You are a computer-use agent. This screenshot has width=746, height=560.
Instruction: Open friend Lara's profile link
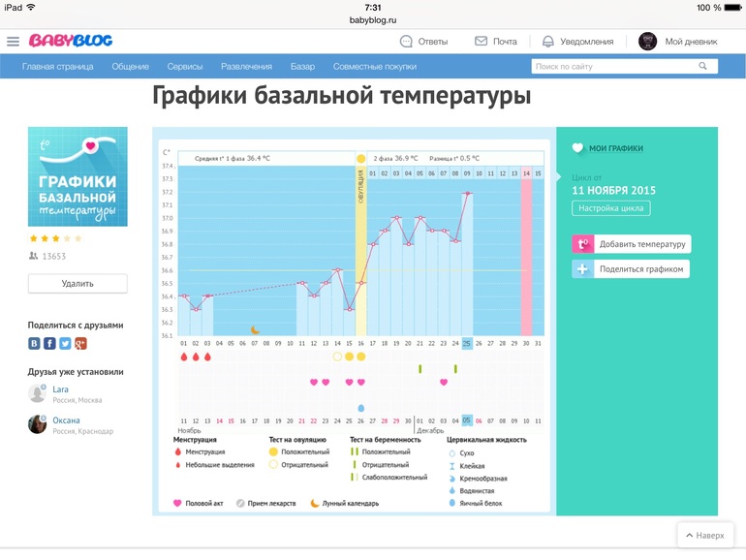(60, 389)
